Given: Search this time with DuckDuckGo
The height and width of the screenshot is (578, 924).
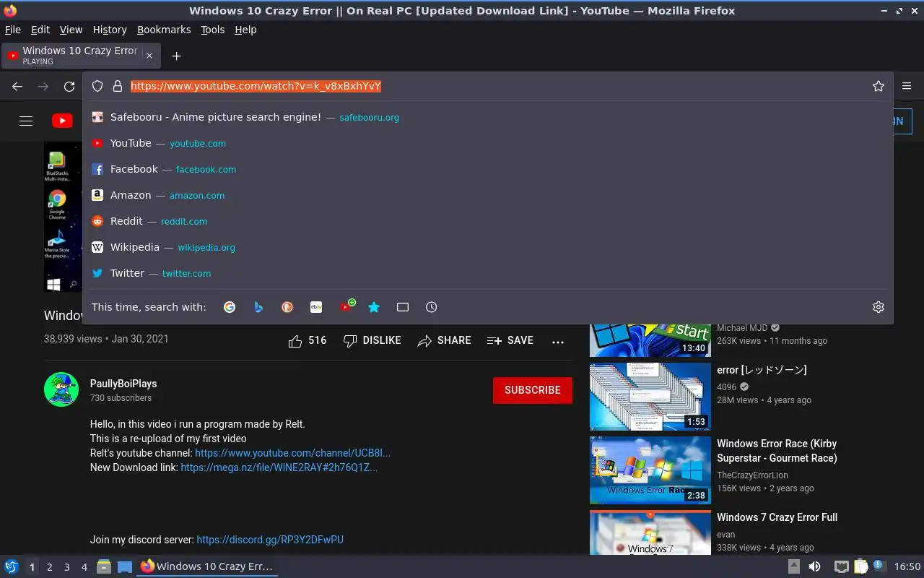Looking at the screenshot, I should [x=287, y=307].
